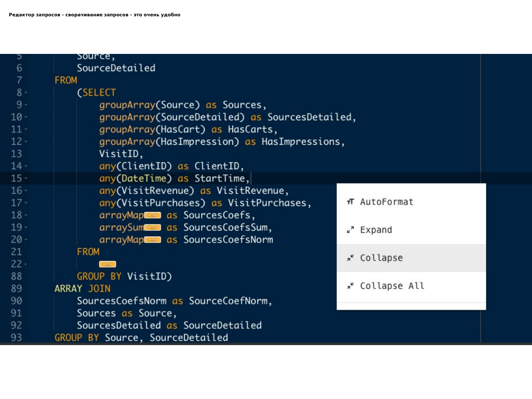The width and height of the screenshot is (532, 399).
Task: Click the Collapse arrows icon
Action: pos(350,258)
